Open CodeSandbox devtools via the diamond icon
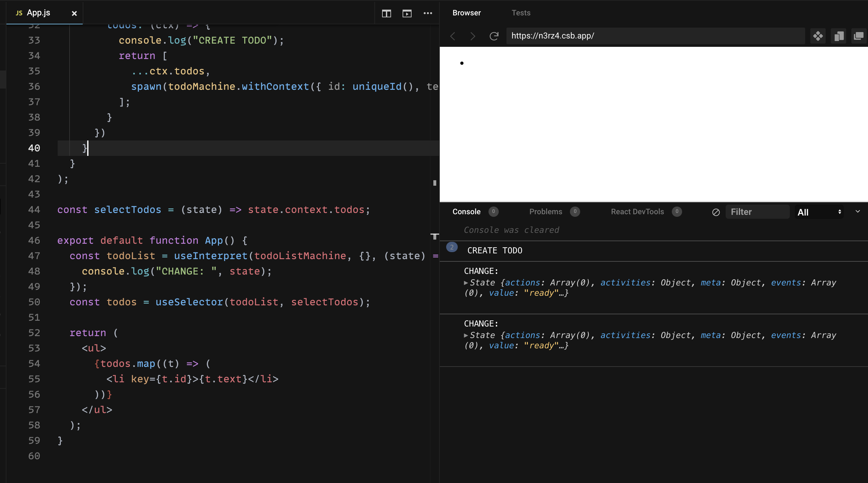This screenshot has height=483, width=868. pos(818,36)
